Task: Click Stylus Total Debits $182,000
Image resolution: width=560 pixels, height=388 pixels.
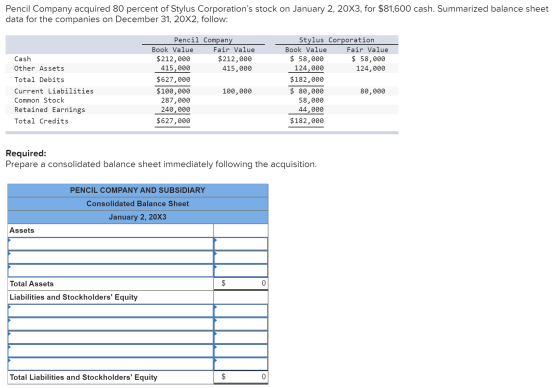Action: click(x=307, y=80)
